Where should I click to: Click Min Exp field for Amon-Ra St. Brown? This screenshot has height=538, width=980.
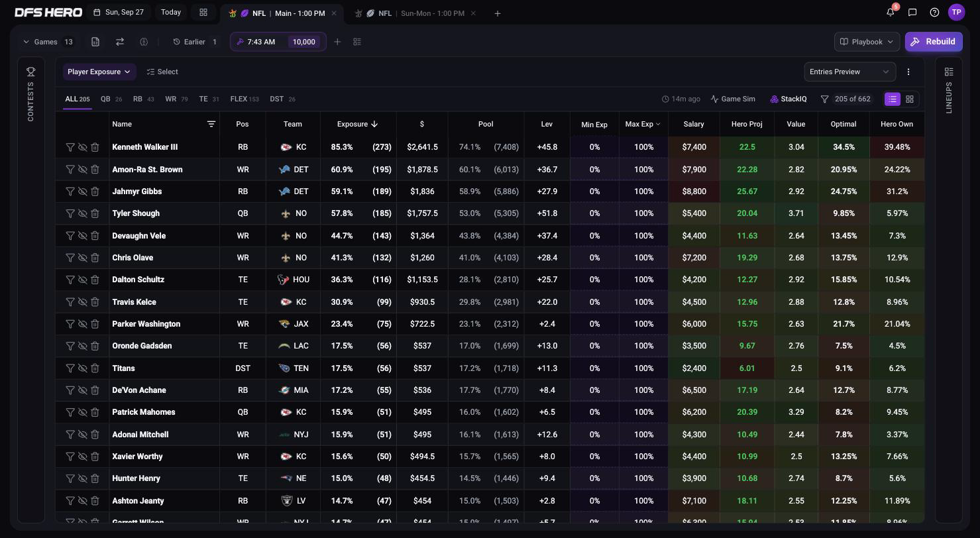594,170
